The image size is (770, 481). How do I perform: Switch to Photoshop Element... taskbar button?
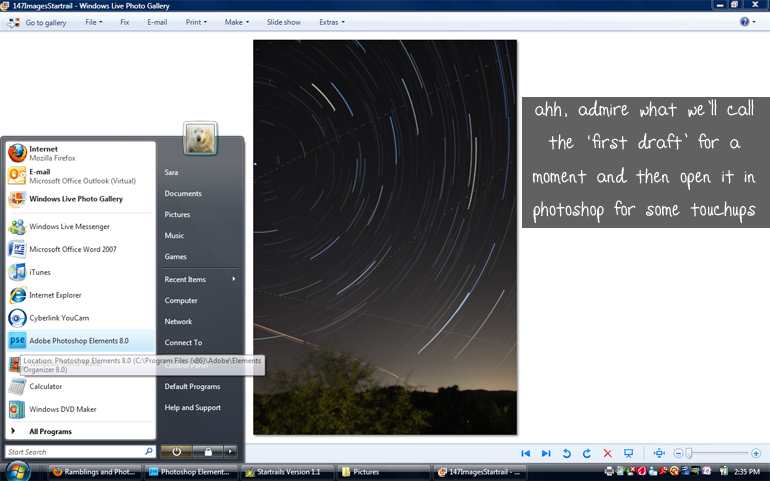pos(191,472)
